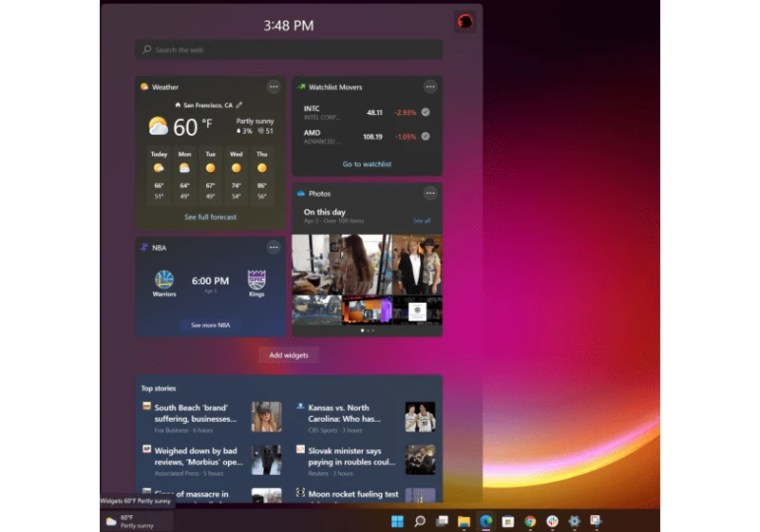The height and width of the screenshot is (532, 760).
Task: Open File Explorer from taskbar
Action: point(464,522)
